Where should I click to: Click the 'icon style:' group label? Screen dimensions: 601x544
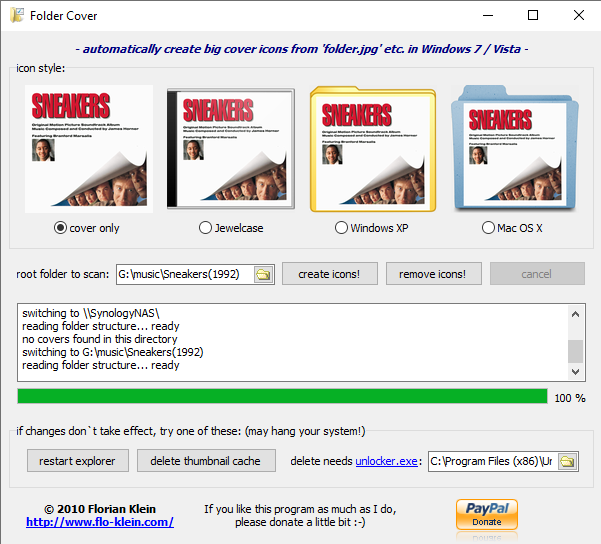(40, 68)
